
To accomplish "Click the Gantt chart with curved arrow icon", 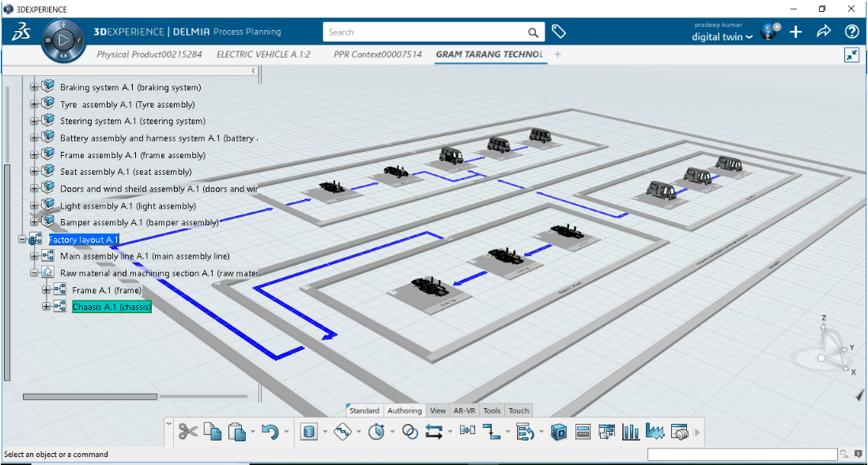I will (x=525, y=431).
